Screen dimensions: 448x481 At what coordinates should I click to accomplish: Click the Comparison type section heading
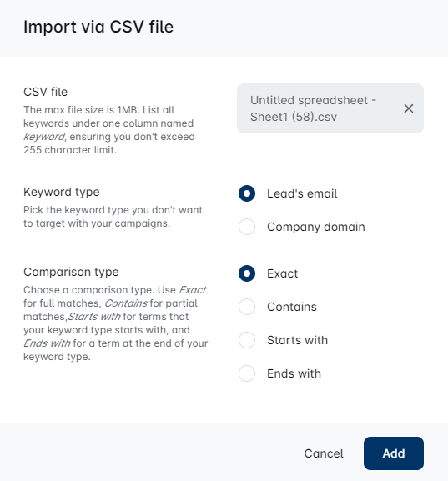pyautogui.click(x=71, y=272)
